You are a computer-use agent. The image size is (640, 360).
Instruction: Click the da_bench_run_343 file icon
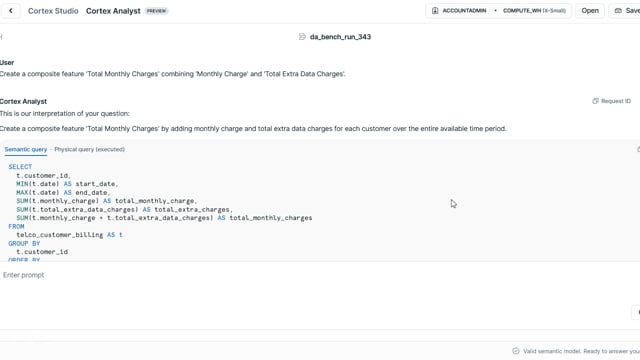coord(302,37)
